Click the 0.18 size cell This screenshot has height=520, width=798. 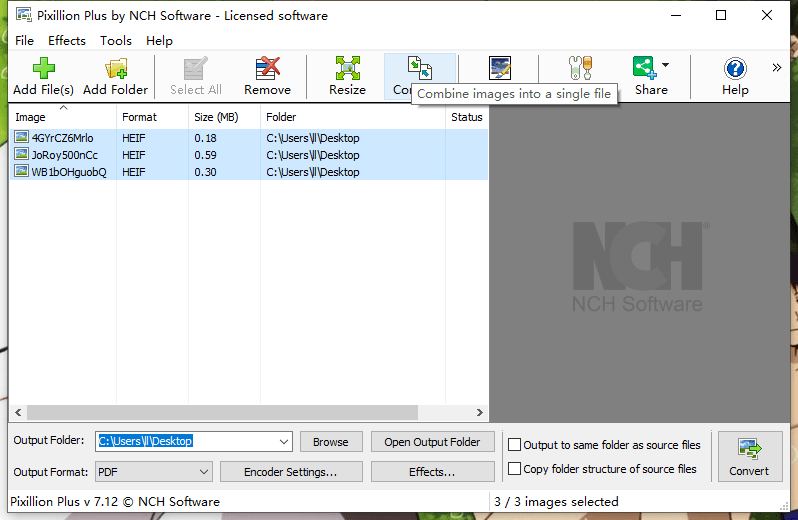click(x=205, y=138)
